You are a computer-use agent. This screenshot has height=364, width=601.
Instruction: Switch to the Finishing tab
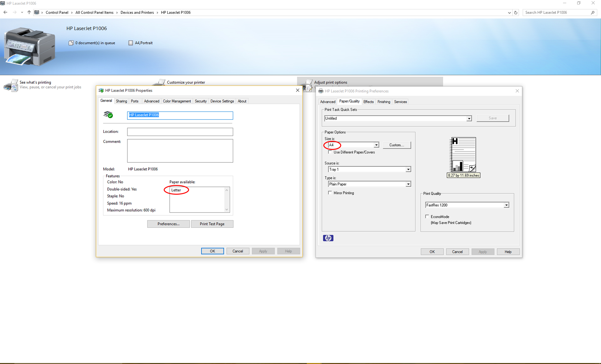click(383, 102)
